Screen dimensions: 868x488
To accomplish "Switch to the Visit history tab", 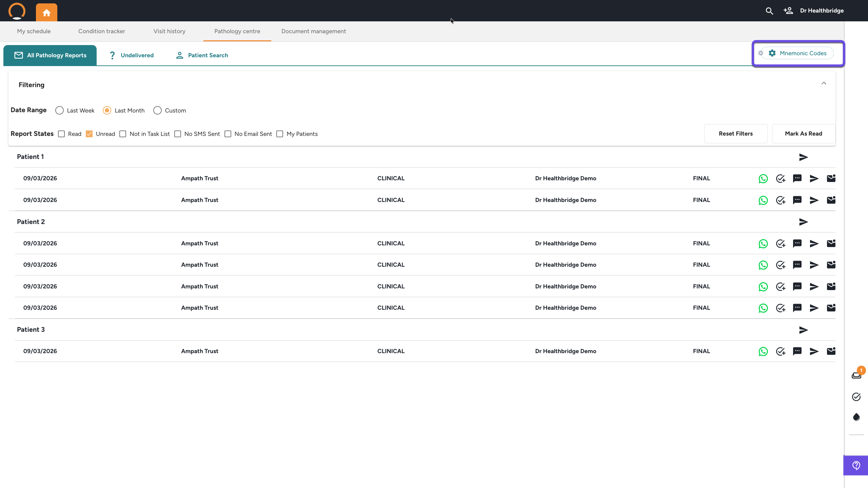I will [169, 31].
